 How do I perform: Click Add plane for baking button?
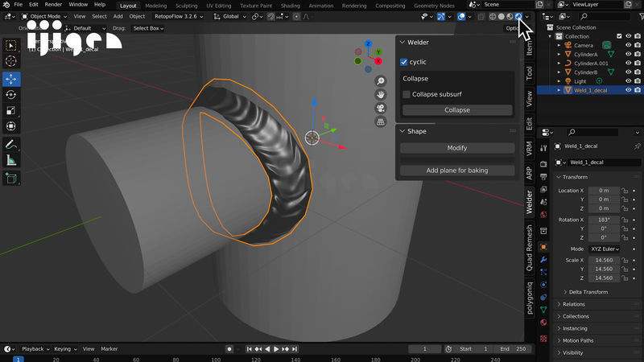457,171
